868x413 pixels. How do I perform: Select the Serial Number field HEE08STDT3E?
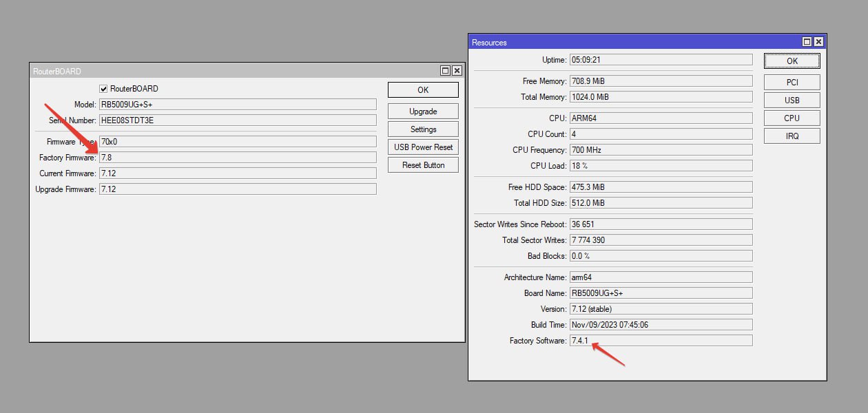[x=238, y=120]
